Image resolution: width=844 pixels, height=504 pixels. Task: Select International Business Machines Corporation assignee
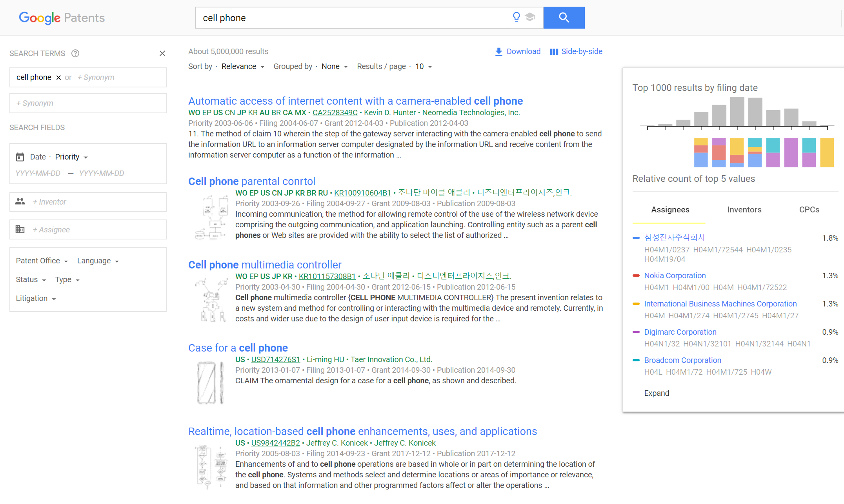(720, 304)
